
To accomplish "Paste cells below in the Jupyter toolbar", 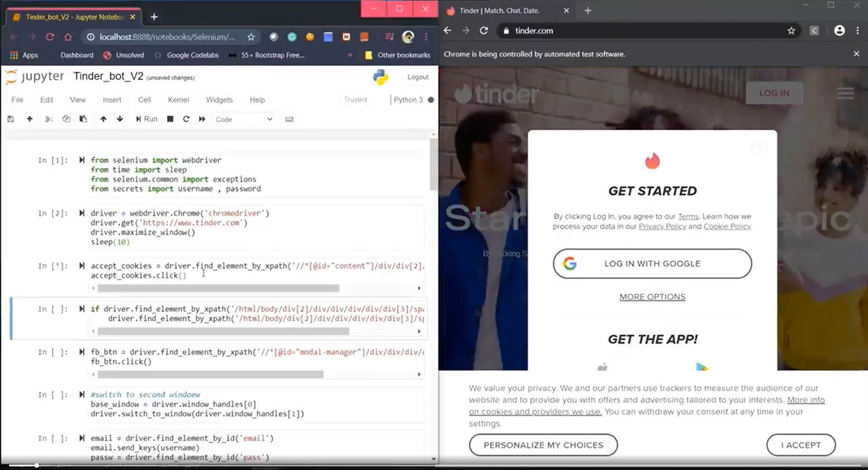I will [83, 119].
